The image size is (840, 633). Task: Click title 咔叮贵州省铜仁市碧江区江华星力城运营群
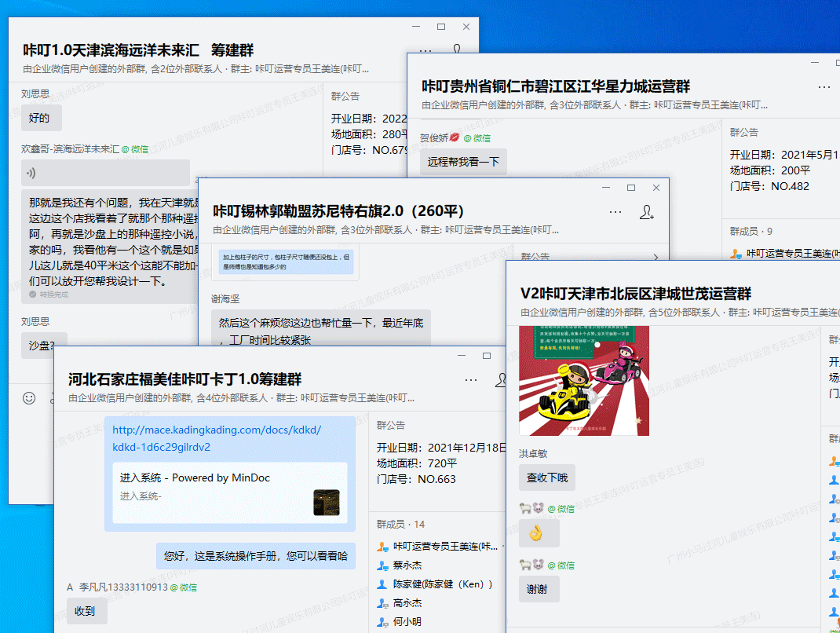556,86
